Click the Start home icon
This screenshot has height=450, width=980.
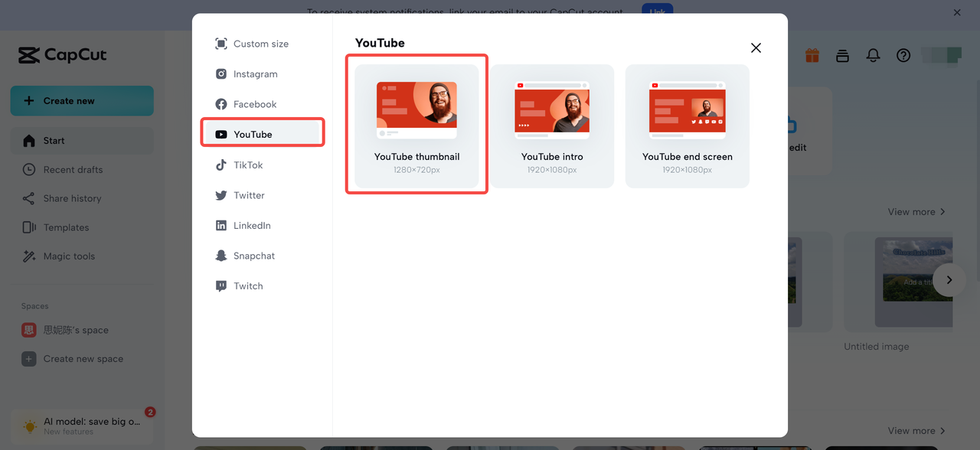pos(29,141)
